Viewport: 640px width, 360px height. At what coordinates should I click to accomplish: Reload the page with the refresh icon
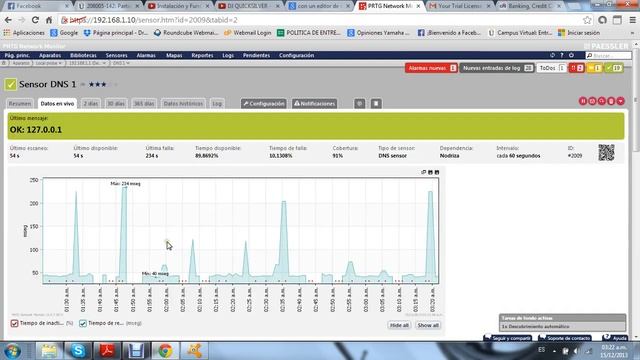point(35,20)
